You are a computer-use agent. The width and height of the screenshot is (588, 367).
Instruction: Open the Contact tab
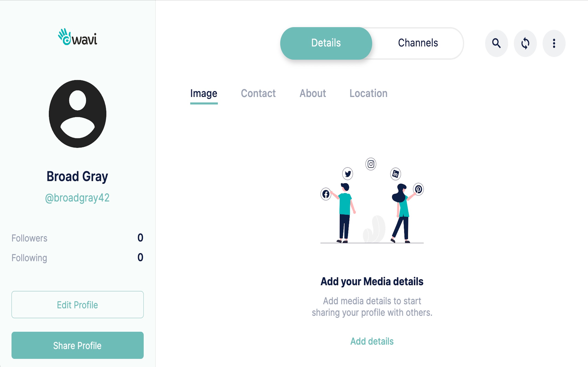[x=258, y=94]
